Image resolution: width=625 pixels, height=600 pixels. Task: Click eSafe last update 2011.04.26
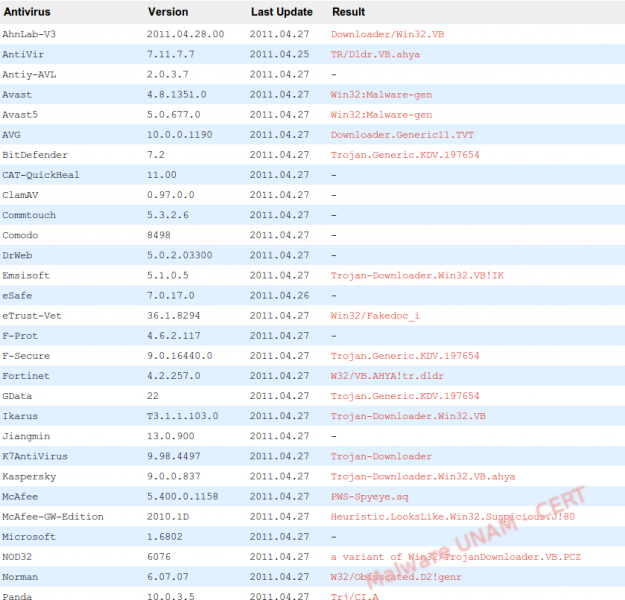279,295
